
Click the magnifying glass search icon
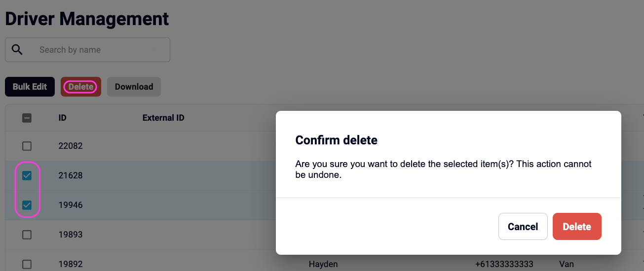pos(17,50)
